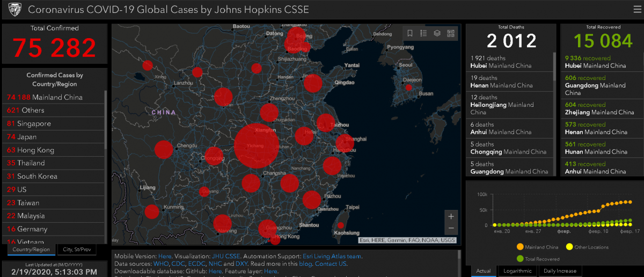
Task: Select '573 recovered Henan' entry
Action: (x=601, y=128)
